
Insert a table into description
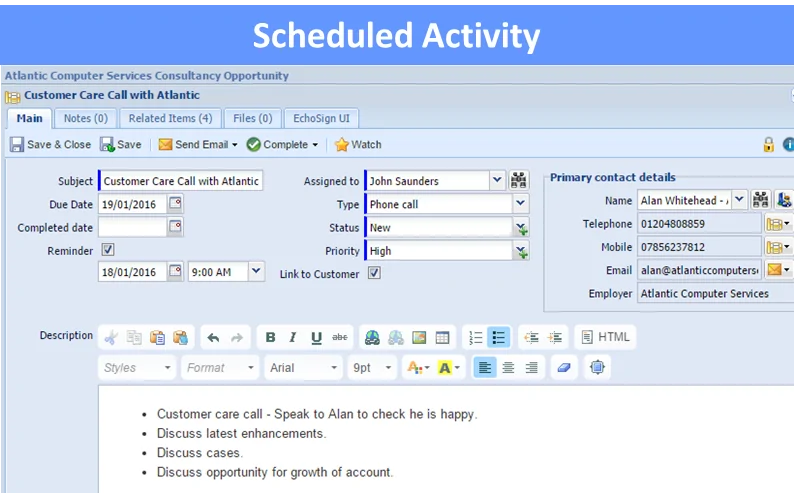[x=443, y=338]
